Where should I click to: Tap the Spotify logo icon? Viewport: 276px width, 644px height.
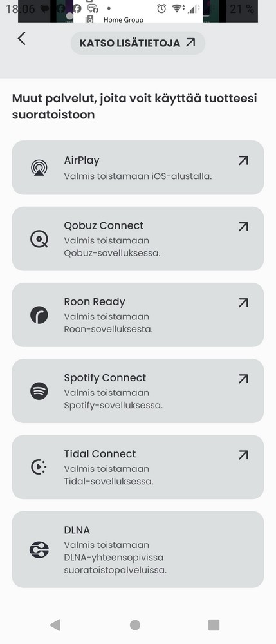point(39,391)
